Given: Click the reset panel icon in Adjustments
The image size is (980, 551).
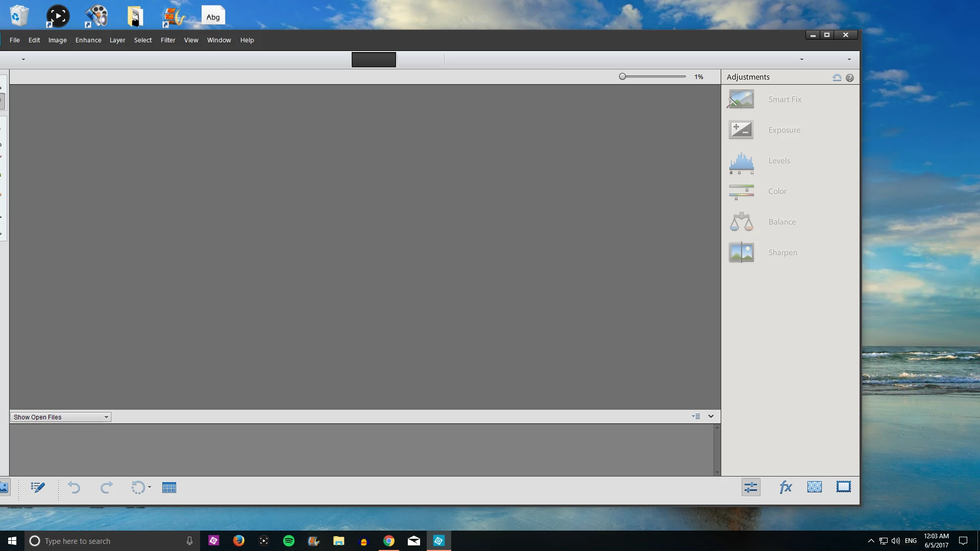Looking at the screenshot, I should tap(837, 78).
